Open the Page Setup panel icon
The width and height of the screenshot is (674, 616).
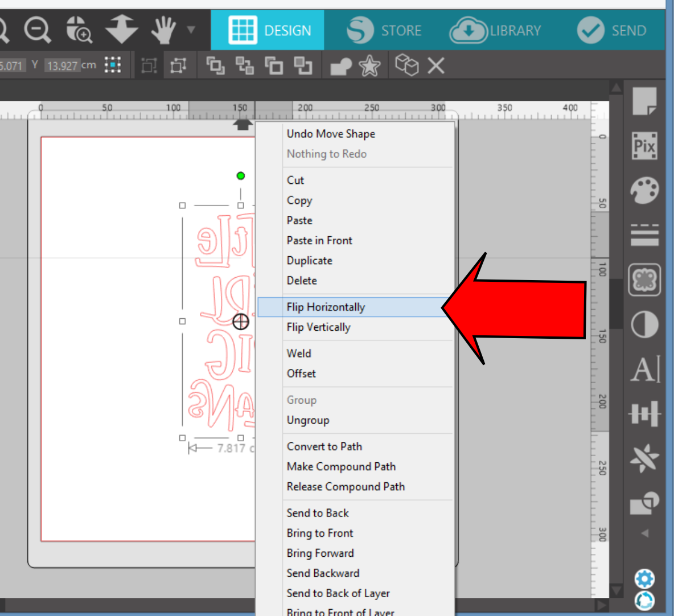click(x=644, y=101)
